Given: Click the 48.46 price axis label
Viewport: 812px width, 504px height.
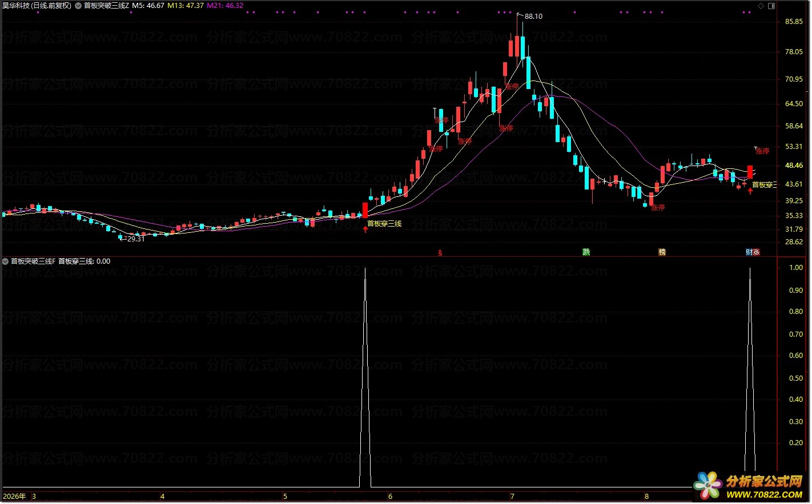Looking at the screenshot, I should (x=794, y=166).
